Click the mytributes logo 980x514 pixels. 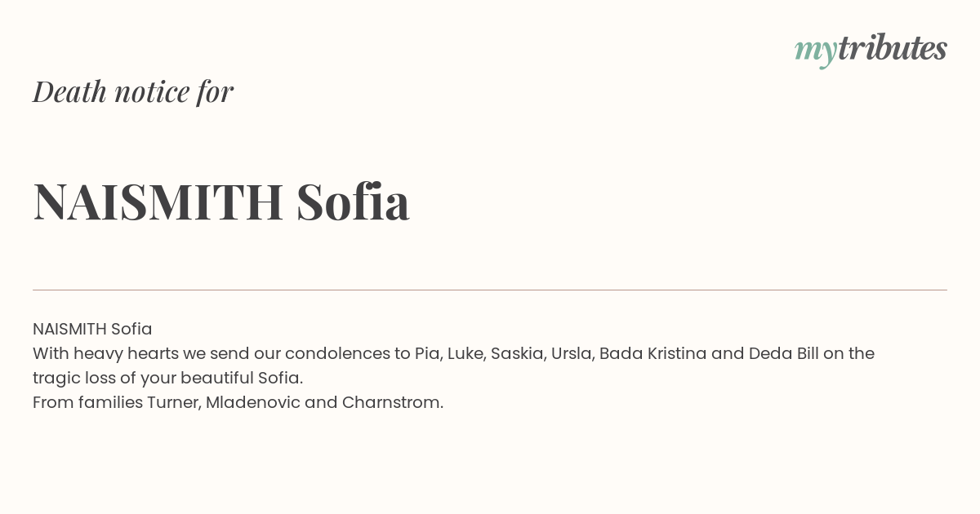871,50
